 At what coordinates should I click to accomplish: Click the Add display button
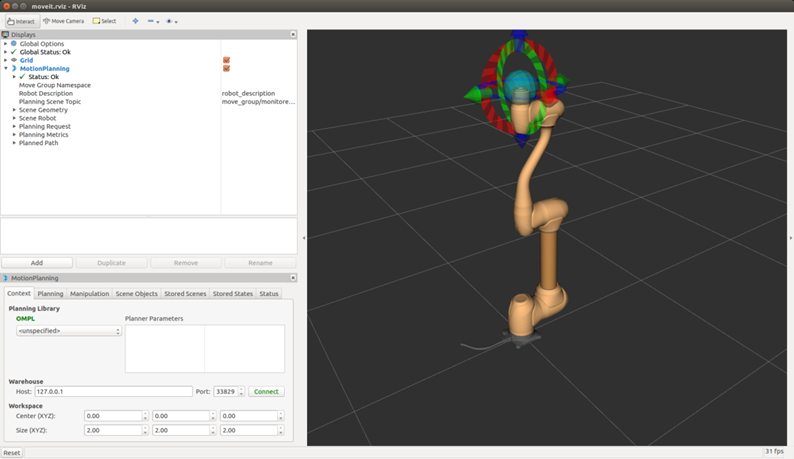[x=37, y=263]
